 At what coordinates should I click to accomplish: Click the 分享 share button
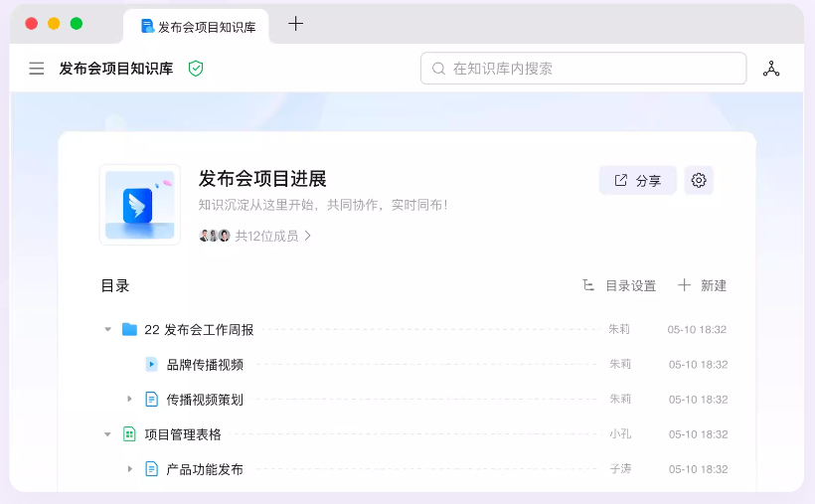point(638,181)
